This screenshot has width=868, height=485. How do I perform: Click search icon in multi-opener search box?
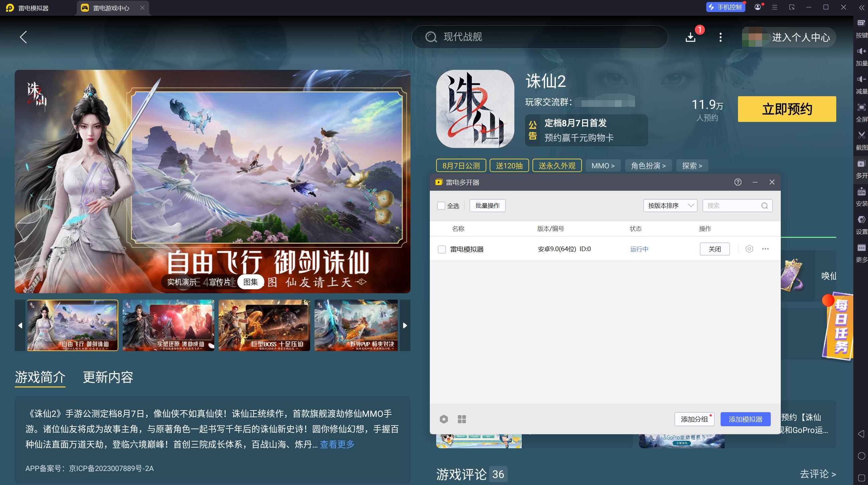point(764,206)
